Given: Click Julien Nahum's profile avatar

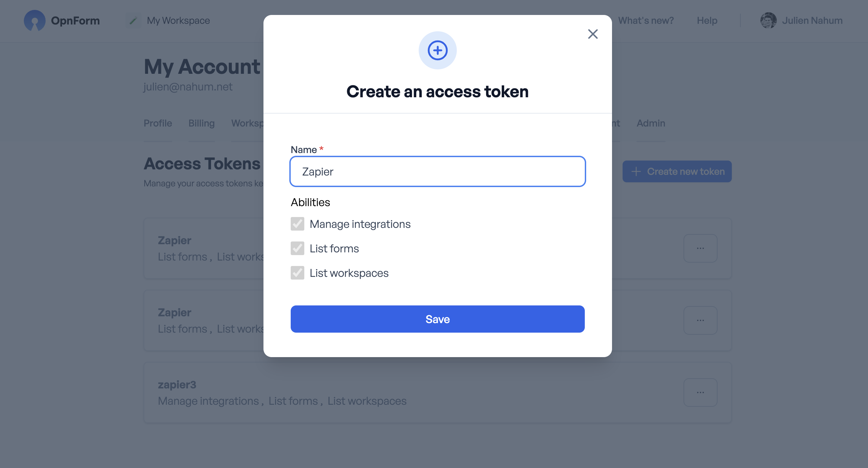Looking at the screenshot, I should point(769,21).
